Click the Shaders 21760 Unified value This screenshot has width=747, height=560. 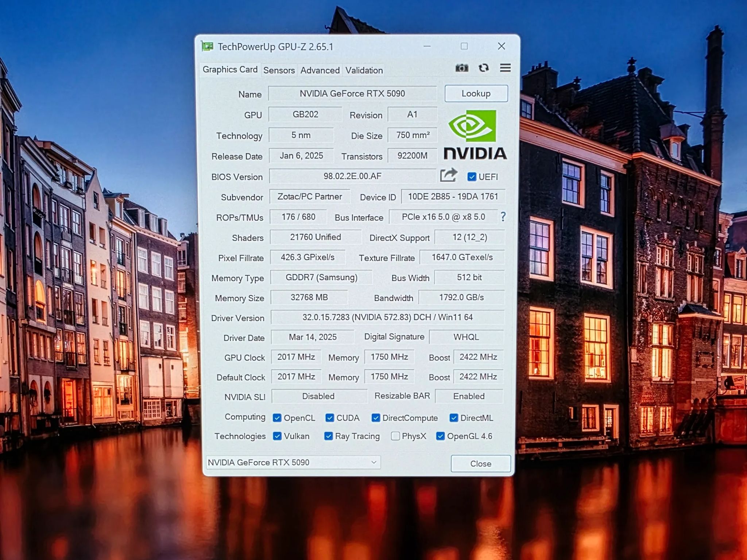(316, 237)
